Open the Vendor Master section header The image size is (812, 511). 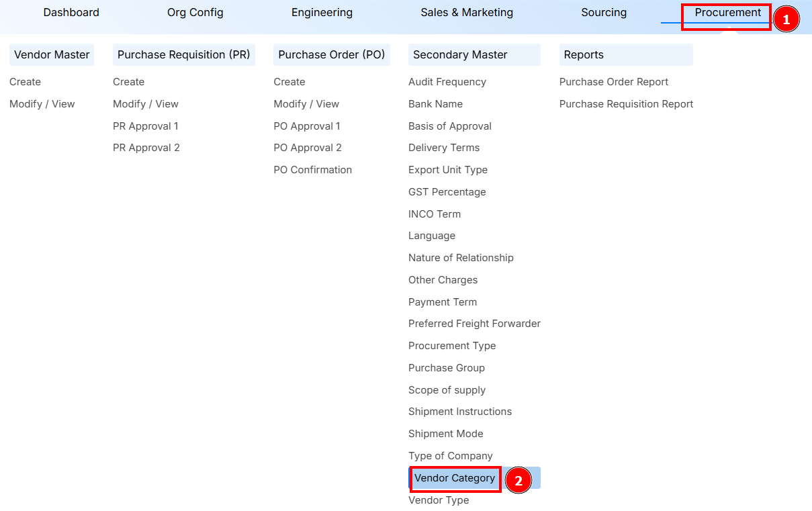51,54
